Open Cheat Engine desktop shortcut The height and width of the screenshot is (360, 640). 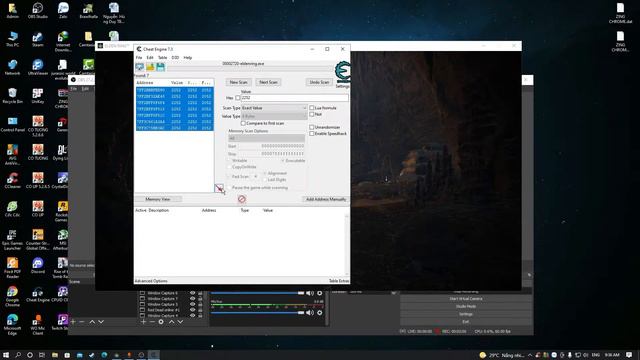tap(38, 294)
